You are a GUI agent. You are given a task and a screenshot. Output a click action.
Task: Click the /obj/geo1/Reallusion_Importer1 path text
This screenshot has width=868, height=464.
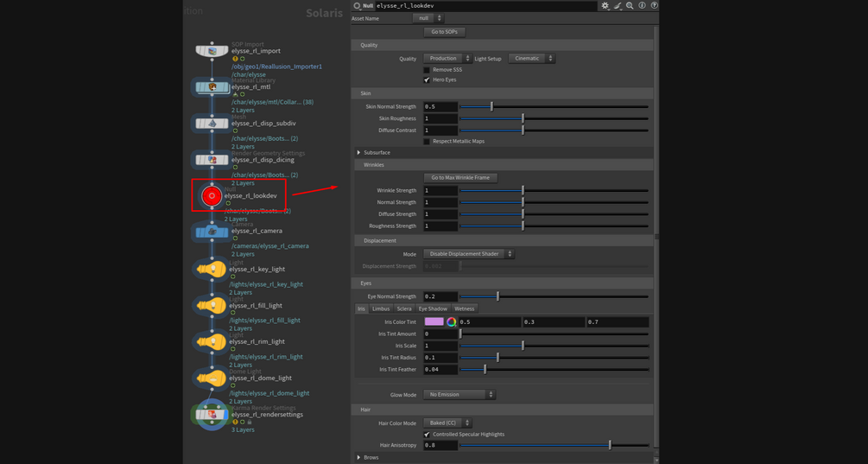pyautogui.click(x=276, y=67)
